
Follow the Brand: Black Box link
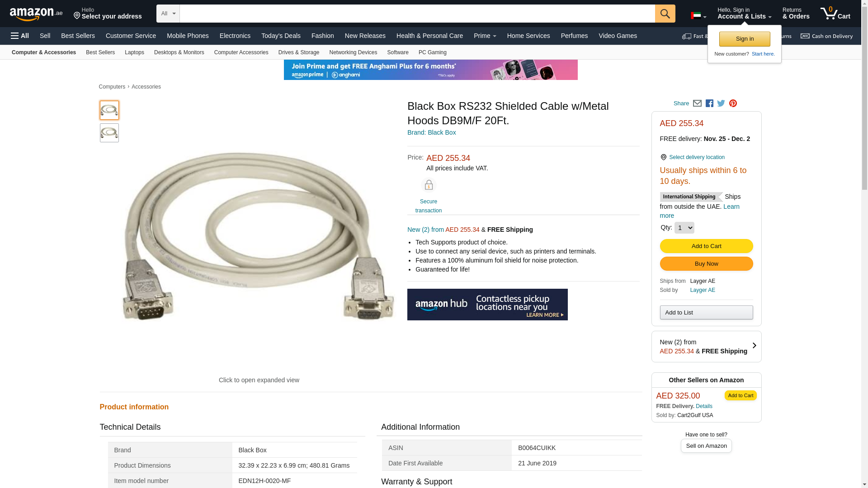[x=431, y=132]
